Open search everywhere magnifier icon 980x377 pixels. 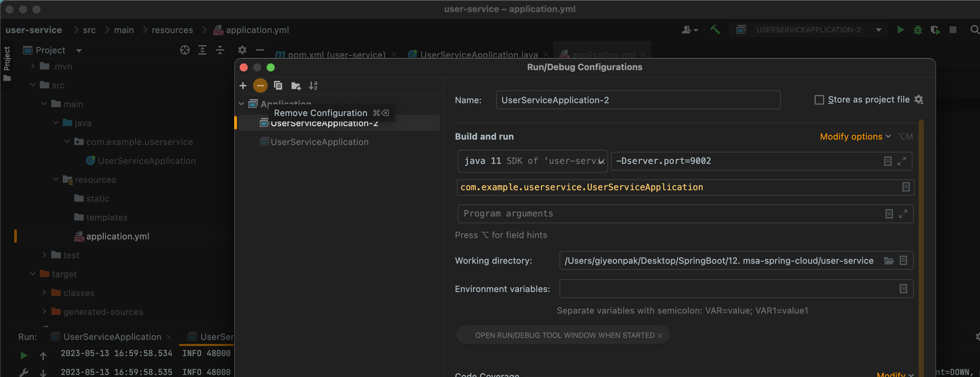(974, 30)
